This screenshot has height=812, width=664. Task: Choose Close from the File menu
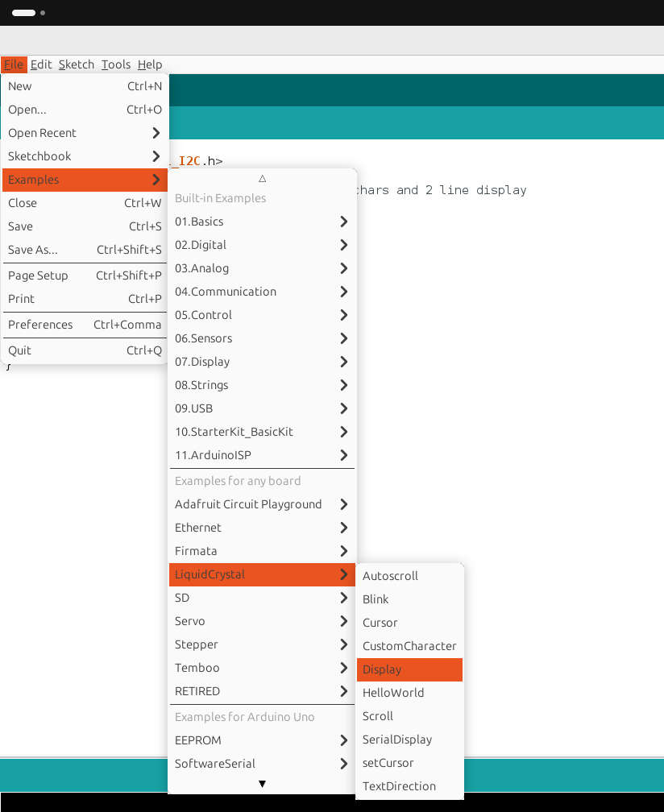tap(85, 203)
